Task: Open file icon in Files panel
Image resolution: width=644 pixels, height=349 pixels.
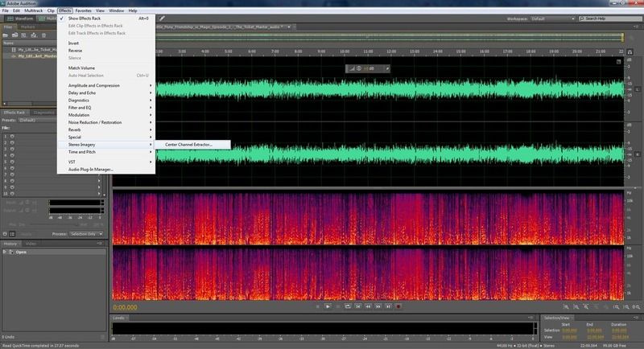Action: [x=6, y=35]
